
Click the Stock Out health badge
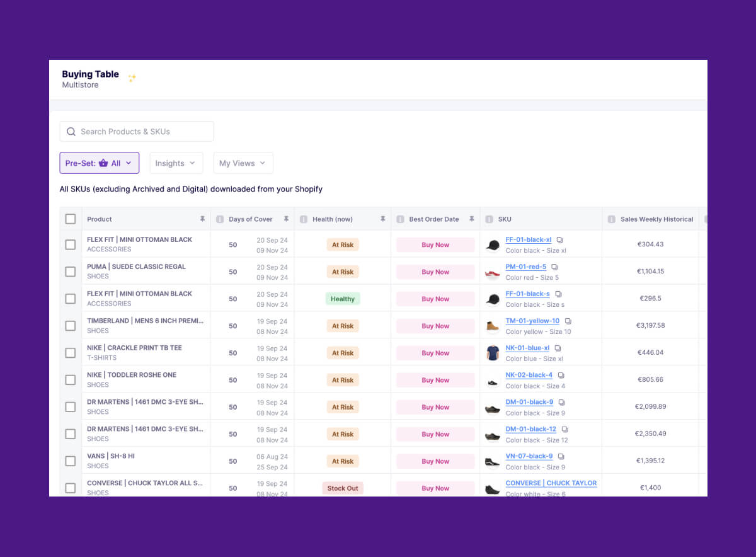pyautogui.click(x=343, y=488)
